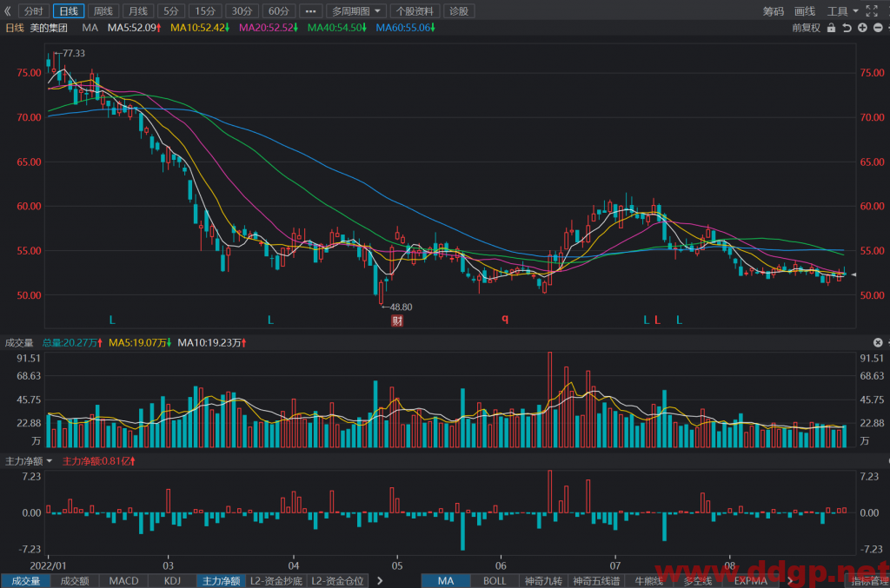Select the MA main indicator tab
Viewport: 890px width, 588px height.
446,581
